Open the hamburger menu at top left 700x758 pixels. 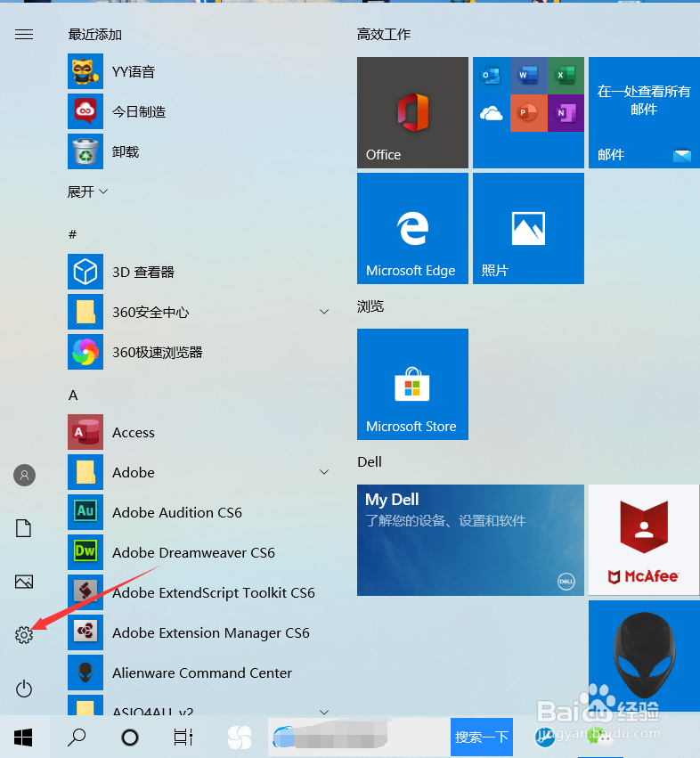point(24,35)
